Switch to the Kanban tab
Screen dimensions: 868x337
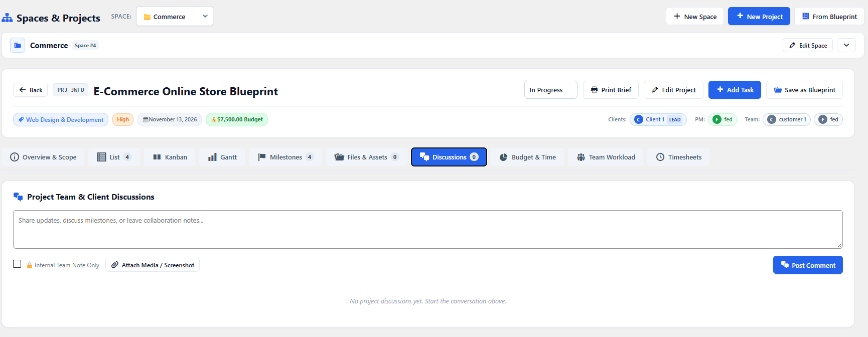click(170, 157)
